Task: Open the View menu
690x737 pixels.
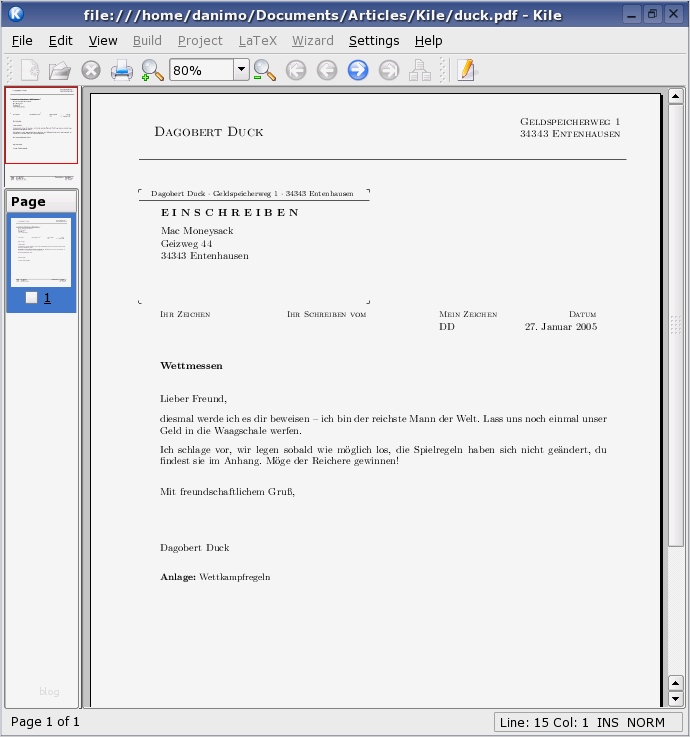Action: pos(103,41)
